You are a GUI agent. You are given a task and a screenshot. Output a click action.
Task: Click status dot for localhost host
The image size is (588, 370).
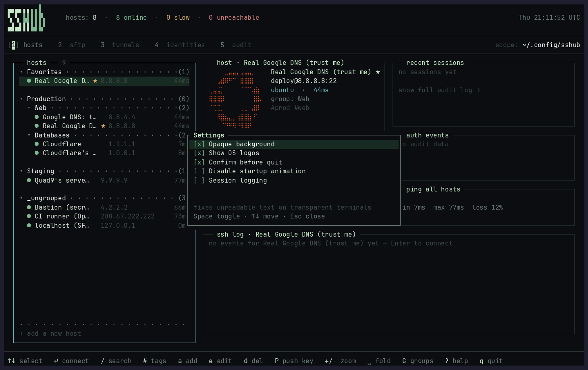click(29, 225)
